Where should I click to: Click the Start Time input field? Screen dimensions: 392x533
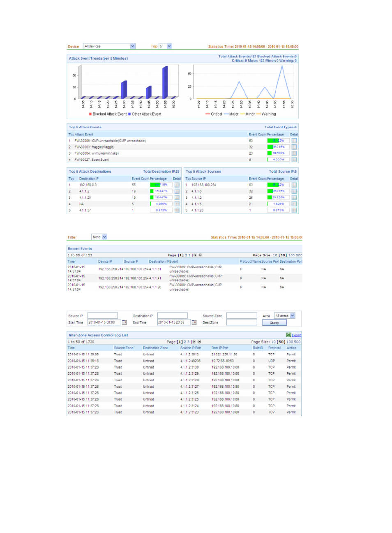pos(104,322)
